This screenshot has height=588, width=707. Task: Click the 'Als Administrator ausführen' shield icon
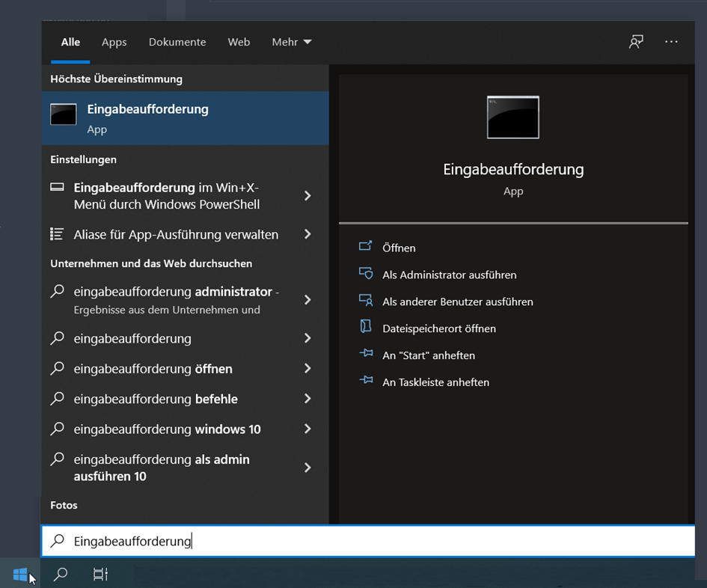[366, 274]
